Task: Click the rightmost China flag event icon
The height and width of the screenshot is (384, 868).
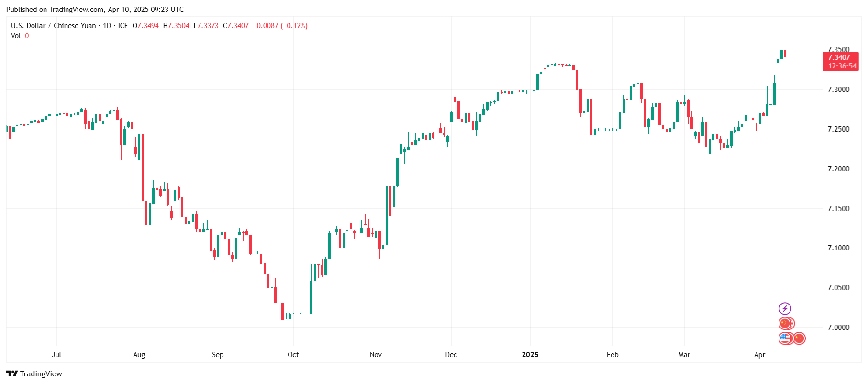Action: pyautogui.click(x=799, y=339)
